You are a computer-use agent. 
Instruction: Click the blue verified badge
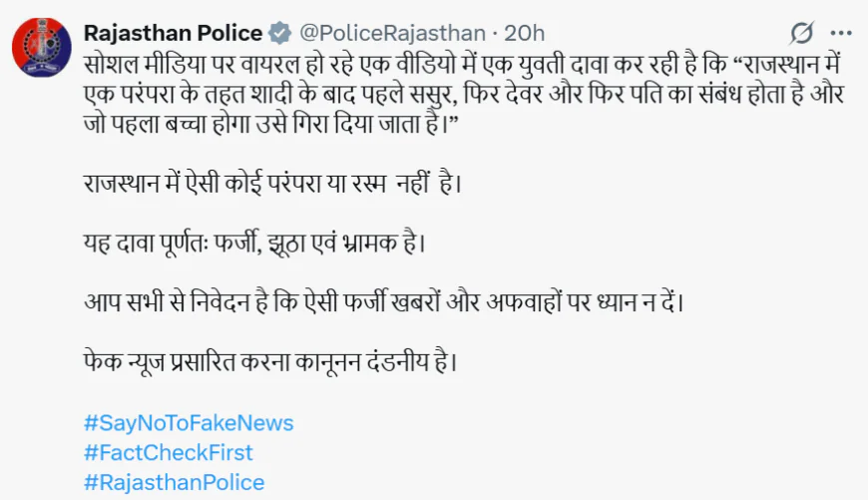(x=278, y=34)
